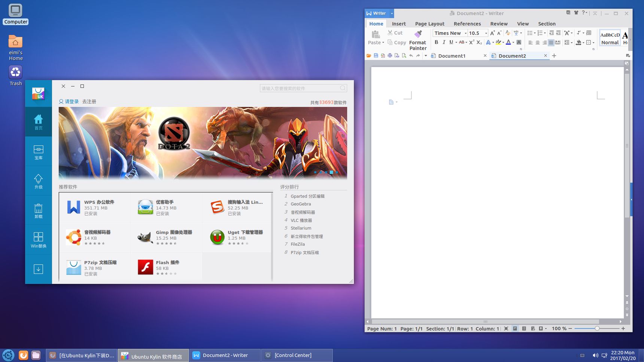The image size is (644, 362).
Task: Open the Writer application menu arrow
Action: coord(392,13)
